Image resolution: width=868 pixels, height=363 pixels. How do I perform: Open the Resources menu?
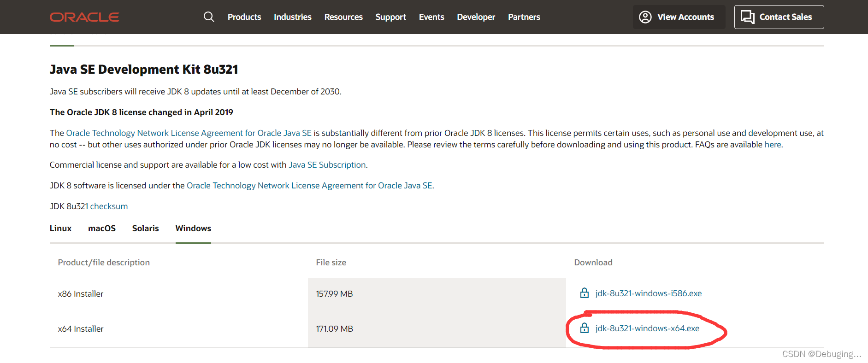[343, 17]
